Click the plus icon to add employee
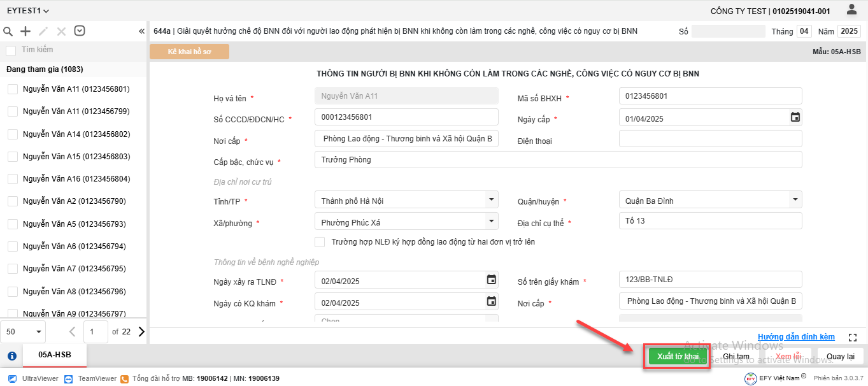Viewport: 868px width, 386px height. pos(25,31)
